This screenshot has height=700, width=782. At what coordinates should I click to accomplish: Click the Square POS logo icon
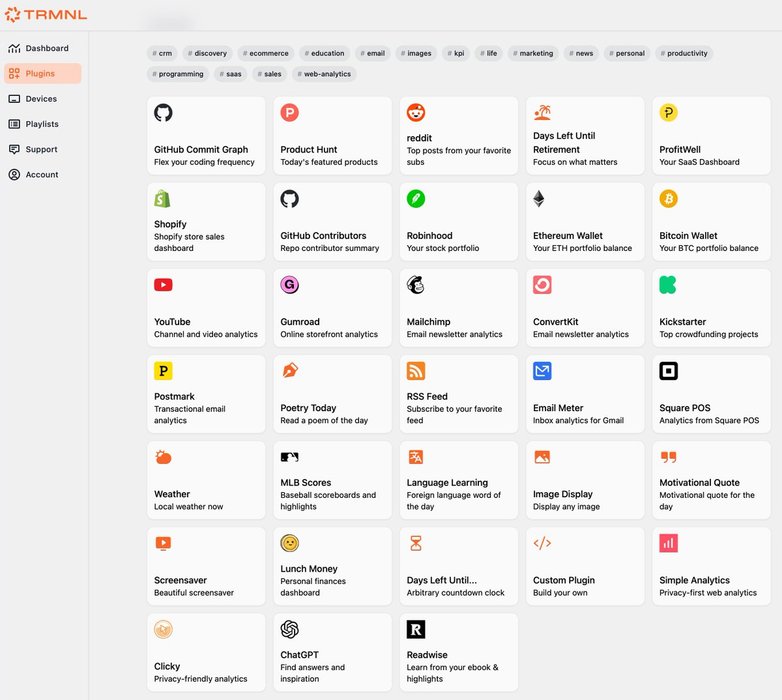(x=668, y=371)
